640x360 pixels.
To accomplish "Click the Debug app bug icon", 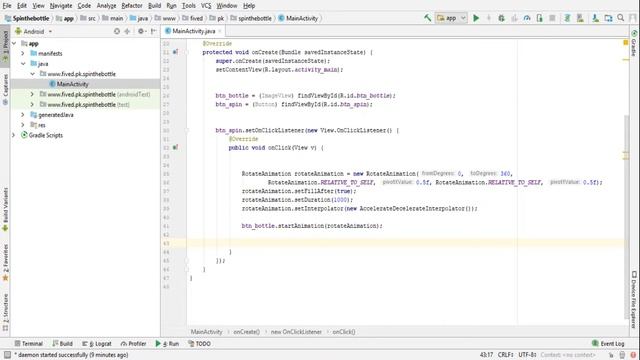I will 501,18.
